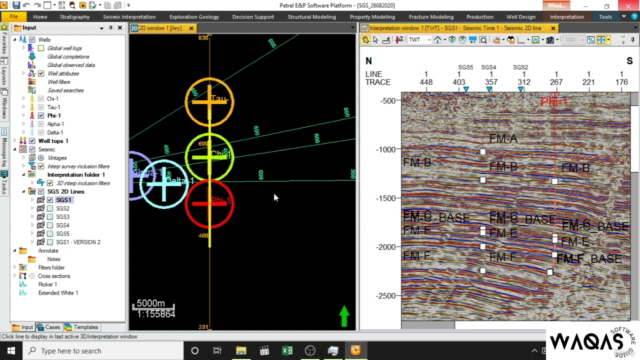Toggle the Global well logs checkbox
This screenshot has height=360, width=640.
[41, 48]
